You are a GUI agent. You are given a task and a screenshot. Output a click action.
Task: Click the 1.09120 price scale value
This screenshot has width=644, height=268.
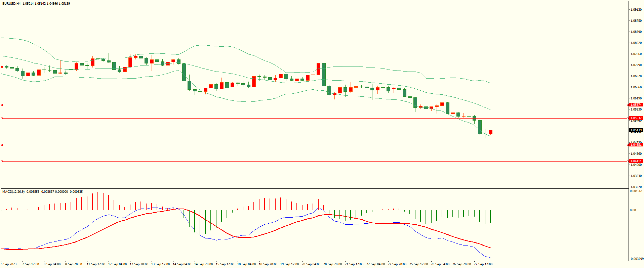tap(635, 10)
